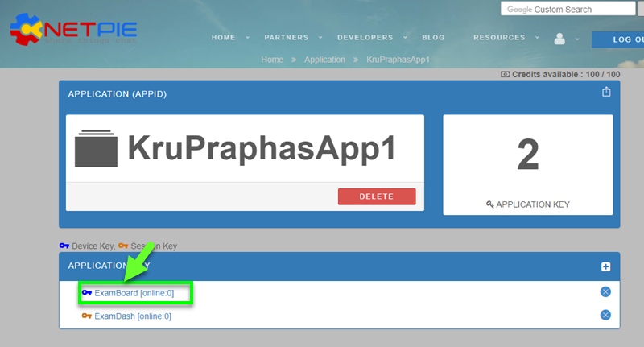Viewport: 644px width, 347px height.
Task: Click the NETPIE logo
Action: tap(73, 30)
